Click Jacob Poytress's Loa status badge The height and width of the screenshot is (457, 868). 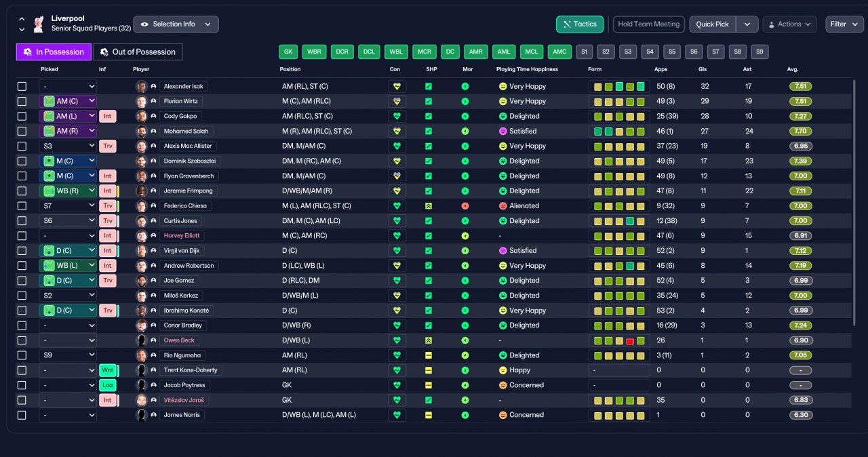click(x=107, y=385)
